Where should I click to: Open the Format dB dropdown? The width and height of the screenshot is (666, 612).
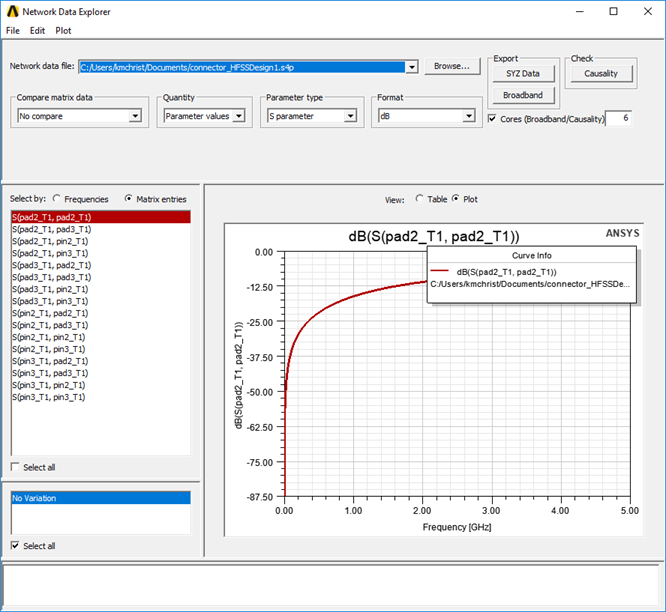pyautogui.click(x=467, y=116)
